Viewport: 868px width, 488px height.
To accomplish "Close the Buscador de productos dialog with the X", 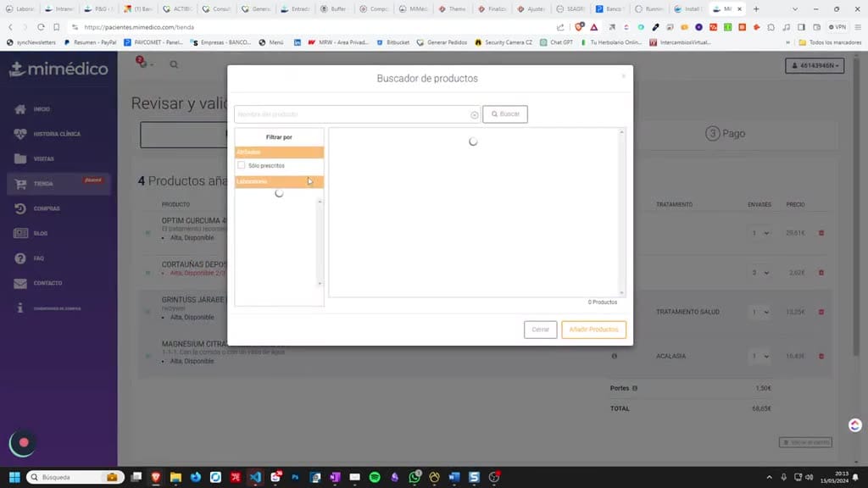I will (623, 75).
